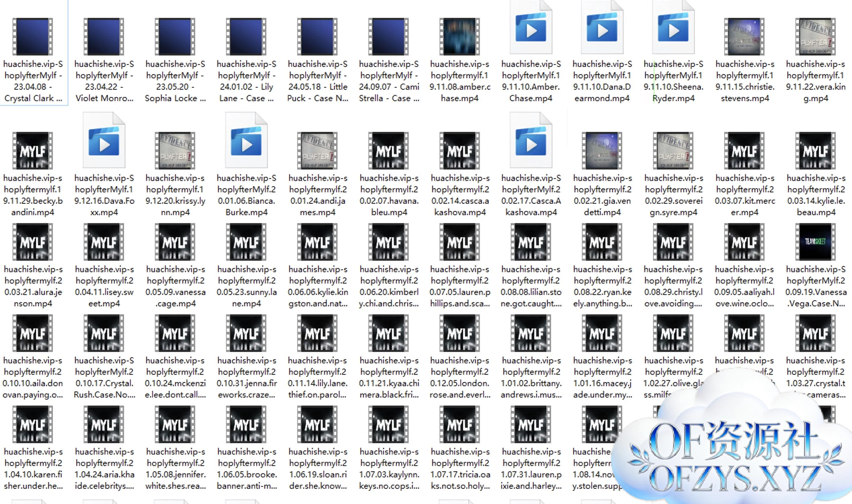Click the 20.02.21.gia.vendetti.mp4 thumbnail

pos(602,151)
